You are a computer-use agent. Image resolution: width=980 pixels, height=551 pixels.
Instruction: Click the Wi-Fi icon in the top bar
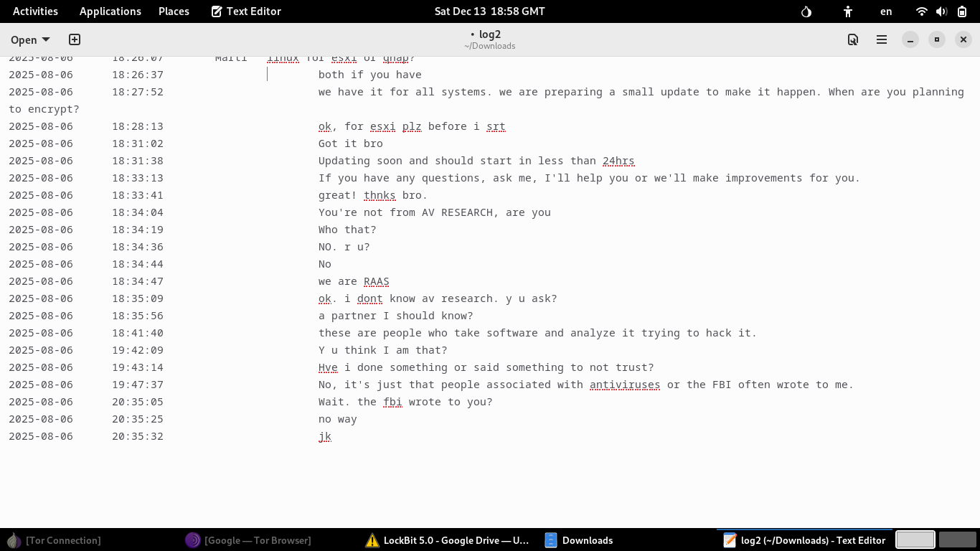[920, 11]
